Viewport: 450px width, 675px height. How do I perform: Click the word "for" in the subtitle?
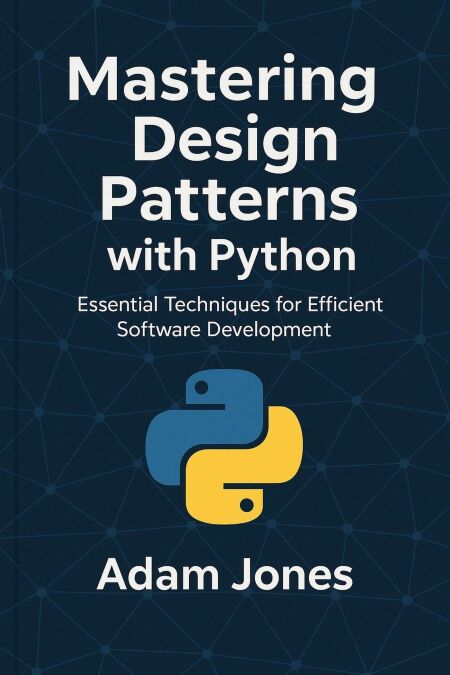point(290,304)
